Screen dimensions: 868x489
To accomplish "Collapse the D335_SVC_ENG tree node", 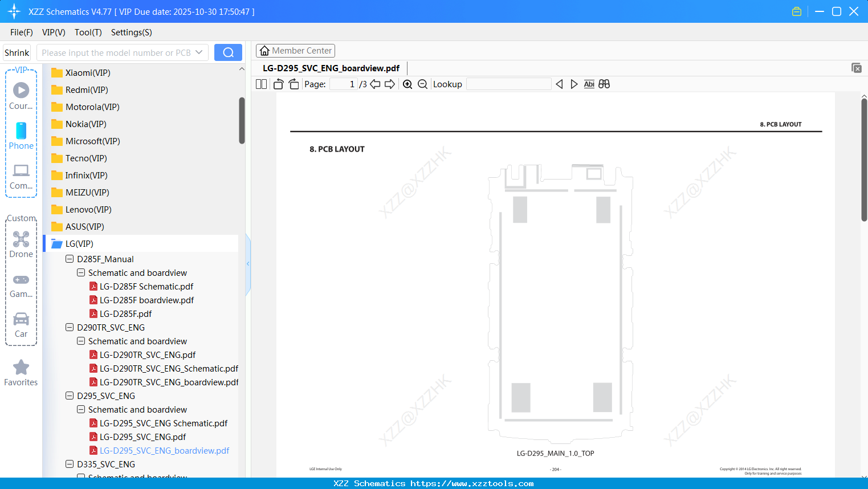I will pyautogui.click(x=70, y=464).
